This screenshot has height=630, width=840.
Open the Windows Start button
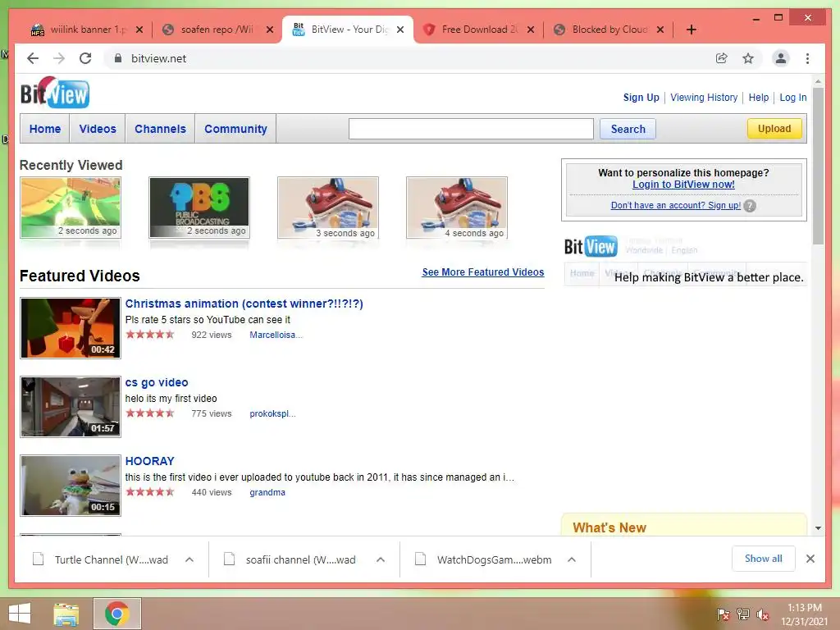(20, 614)
